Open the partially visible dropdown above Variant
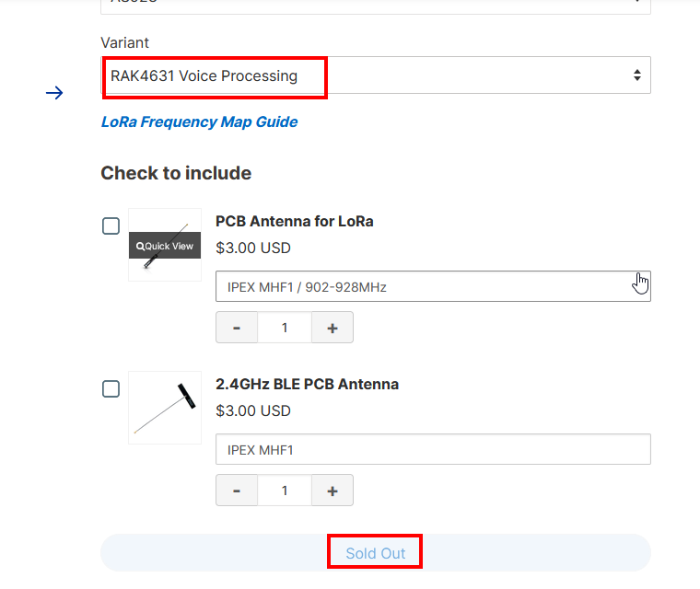 coord(375,5)
